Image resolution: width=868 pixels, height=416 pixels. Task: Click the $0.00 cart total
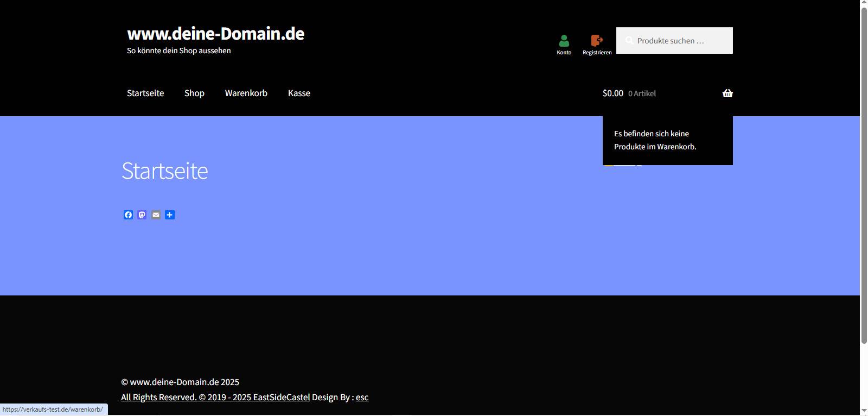click(x=613, y=93)
